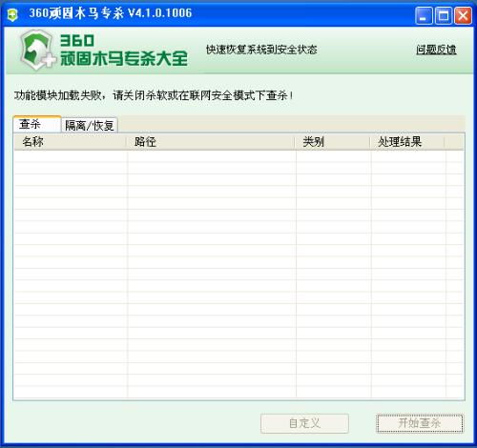Click the 开始查杀 button
This screenshot has width=477, height=448.
pos(420,423)
